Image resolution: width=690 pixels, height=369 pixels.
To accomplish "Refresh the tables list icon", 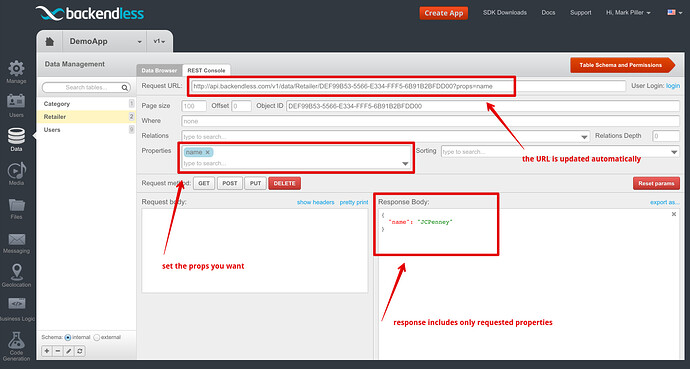I will 80,351.
